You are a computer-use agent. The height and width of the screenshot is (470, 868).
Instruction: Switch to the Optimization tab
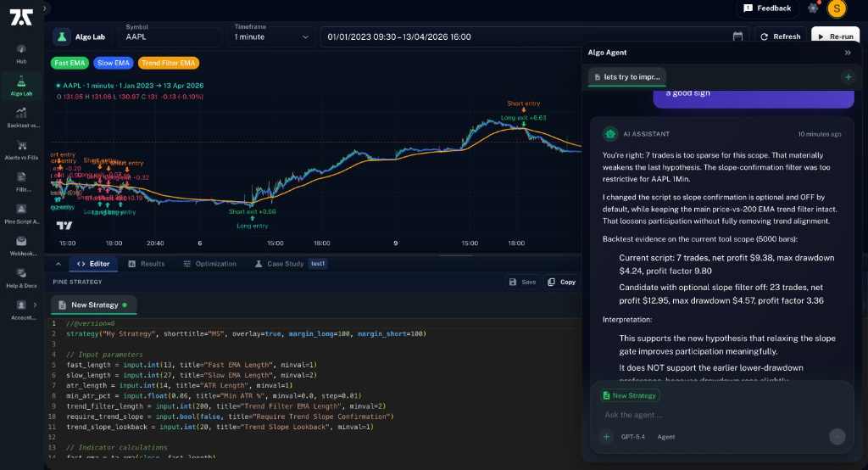(210, 264)
